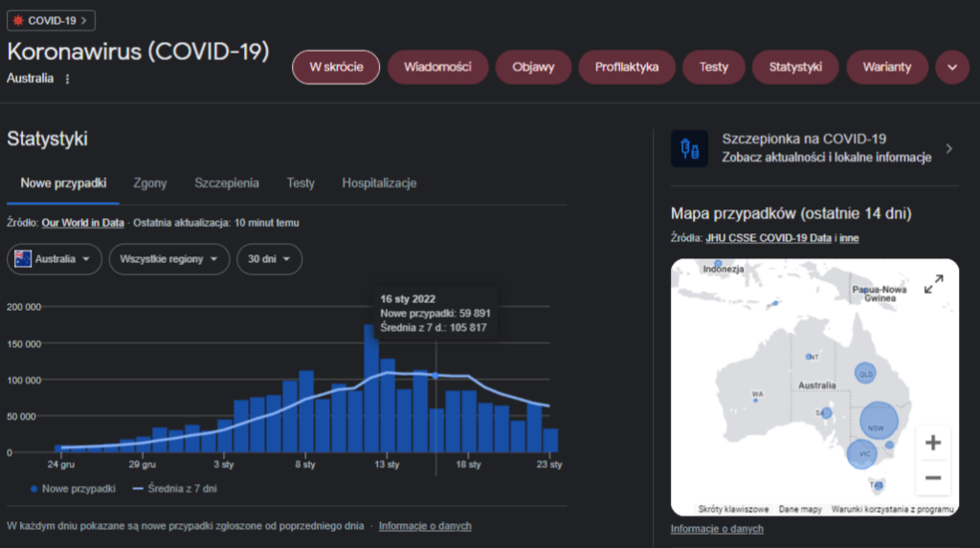Click the COVID-19 breadcrumb chip

(x=51, y=20)
